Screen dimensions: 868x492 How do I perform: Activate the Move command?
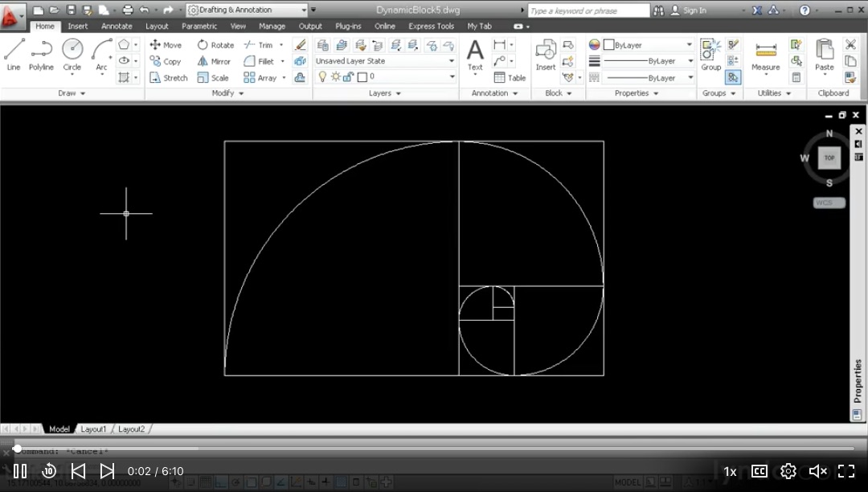pyautogui.click(x=166, y=45)
